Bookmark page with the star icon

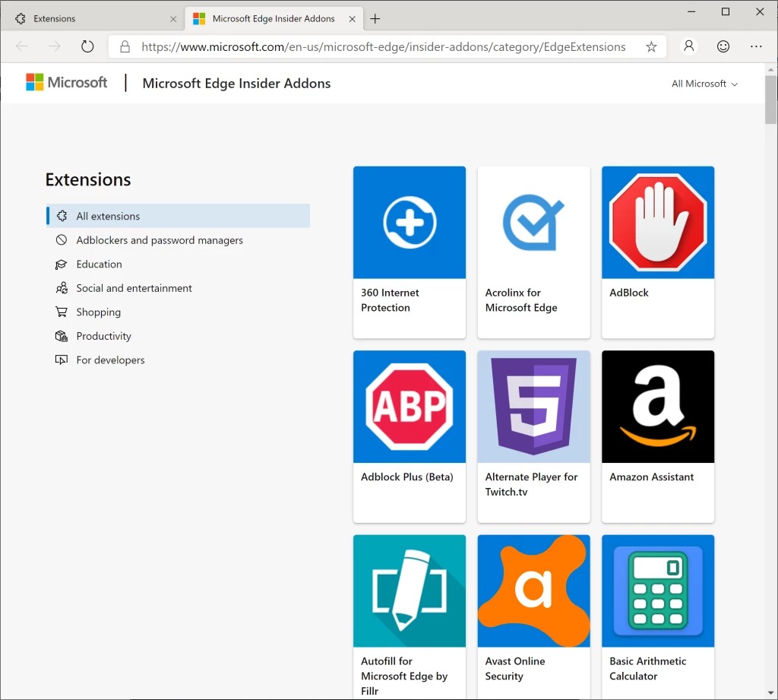pyautogui.click(x=651, y=47)
